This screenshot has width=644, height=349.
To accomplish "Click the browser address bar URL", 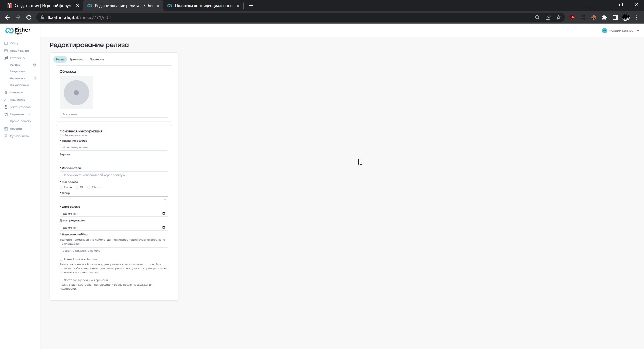I will (x=79, y=17).
